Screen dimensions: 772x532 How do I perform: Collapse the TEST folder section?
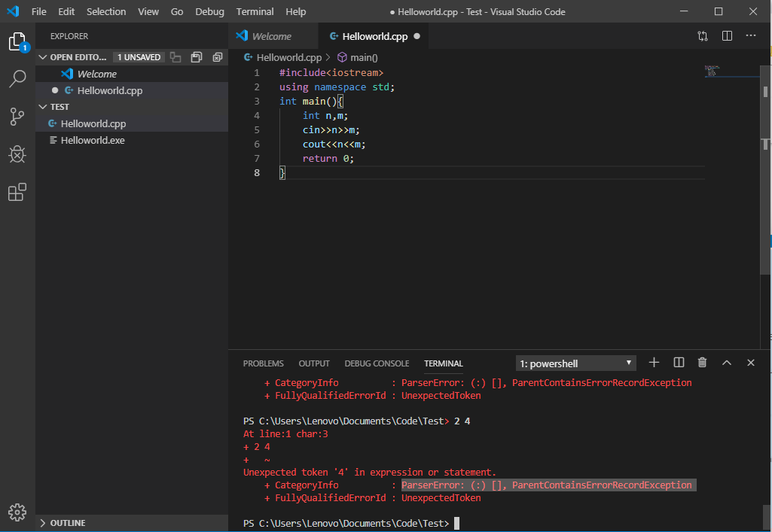60,107
